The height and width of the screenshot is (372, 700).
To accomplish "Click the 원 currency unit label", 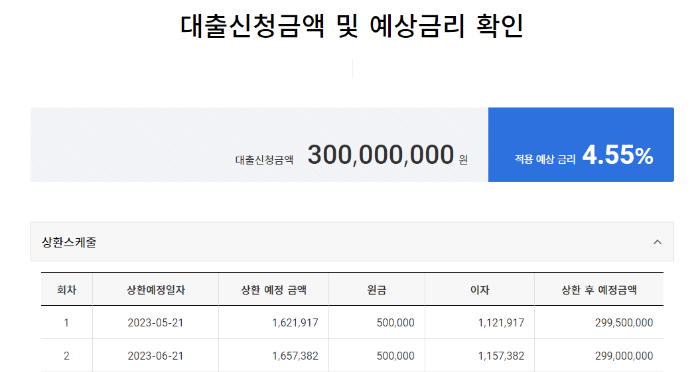I will coord(463,159).
